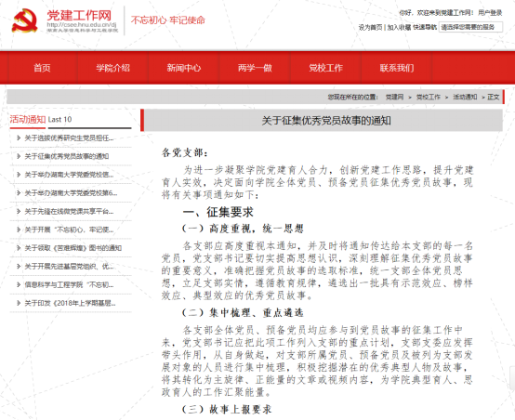Viewport: 515px width, 420px height.
Task: Click subheading （二）集中梳理、重点遴选
Action: pyautogui.click(x=243, y=312)
